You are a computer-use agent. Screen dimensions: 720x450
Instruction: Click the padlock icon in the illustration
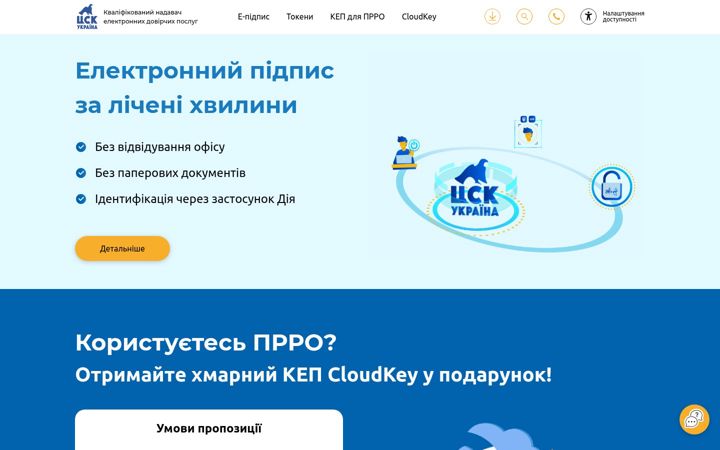[x=612, y=186]
